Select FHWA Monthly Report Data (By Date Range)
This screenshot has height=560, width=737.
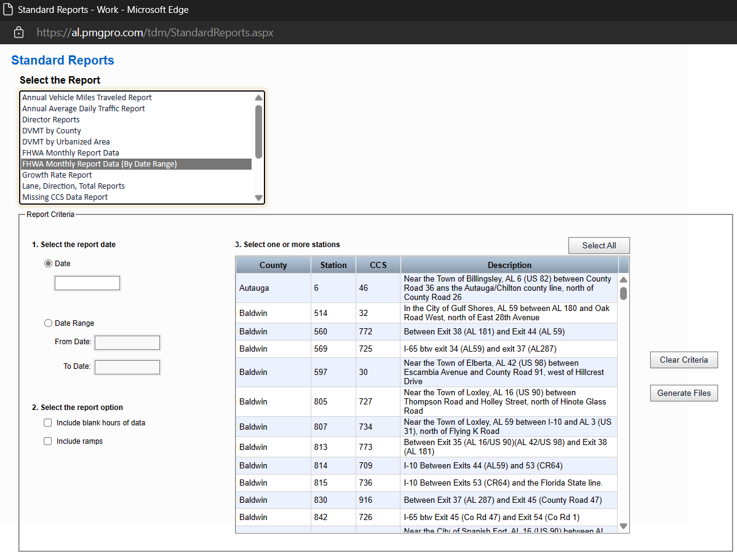click(x=137, y=164)
